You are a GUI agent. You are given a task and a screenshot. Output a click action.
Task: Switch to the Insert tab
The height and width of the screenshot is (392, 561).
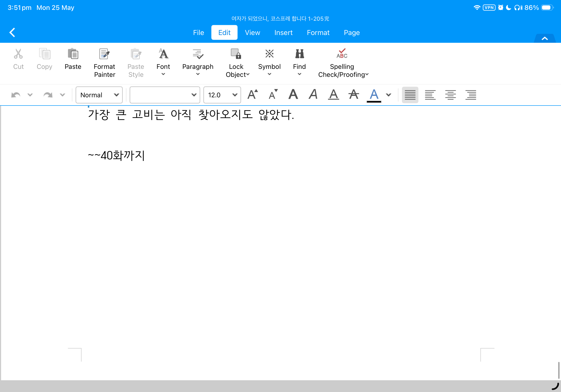[x=283, y=32]
